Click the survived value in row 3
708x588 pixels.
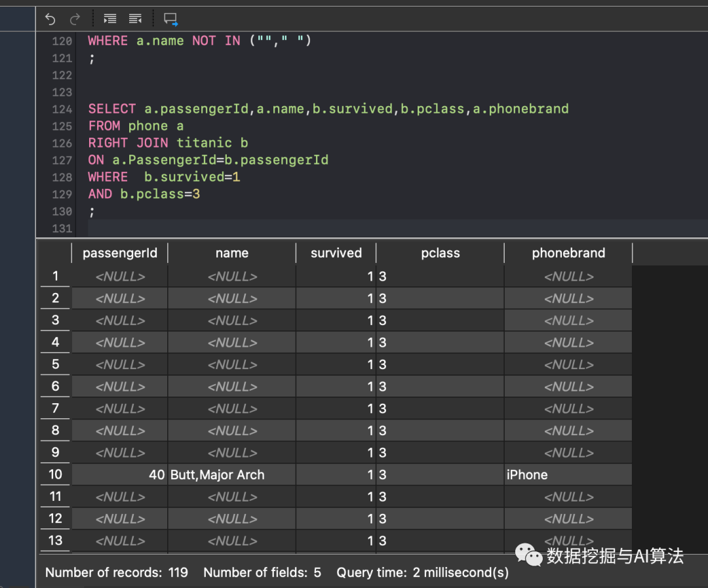pyautogui.click(x=336, y=321)
